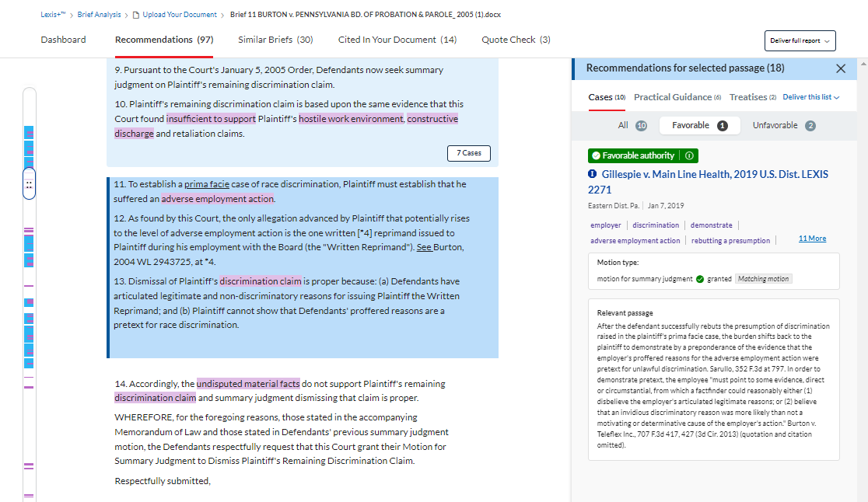Click the 7 Cases button
Screen dimensions: 868x502
click(468, 153)
